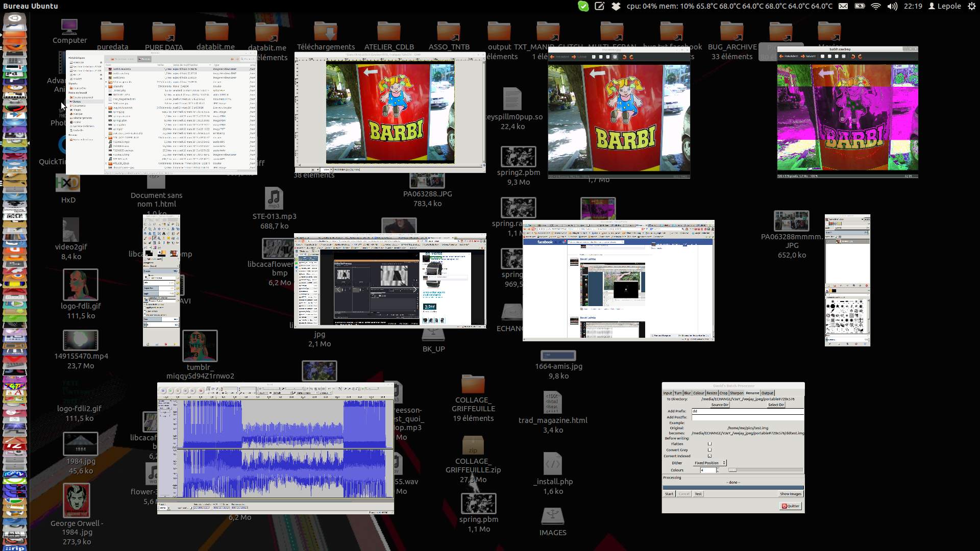This screenshot has height=551, width=980.
Task: Rotate barbie.raw.bmp image clockwise
Action: tap(860, 57)
